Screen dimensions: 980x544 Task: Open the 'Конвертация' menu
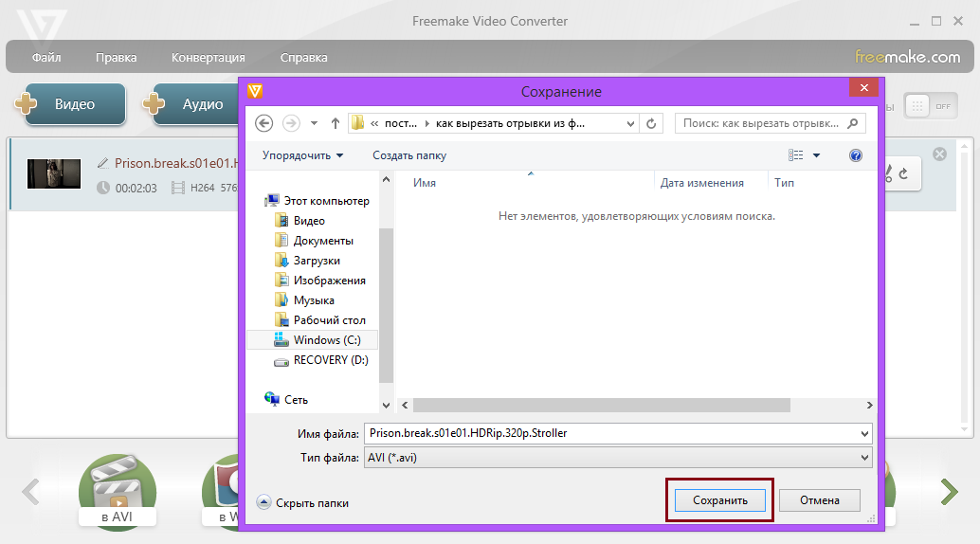point(209,58)
